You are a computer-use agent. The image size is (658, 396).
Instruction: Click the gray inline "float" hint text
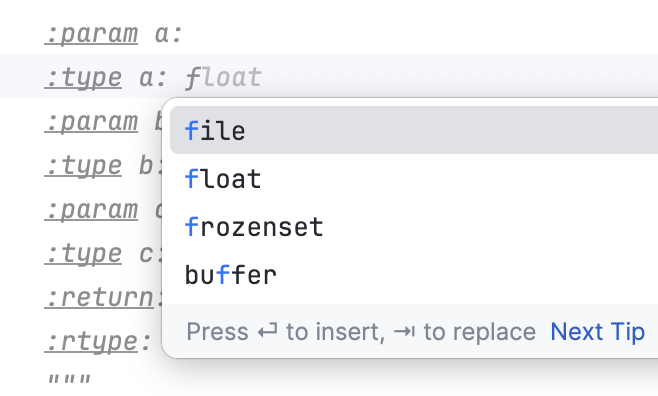pyautogui.click(x=223, y=78)
